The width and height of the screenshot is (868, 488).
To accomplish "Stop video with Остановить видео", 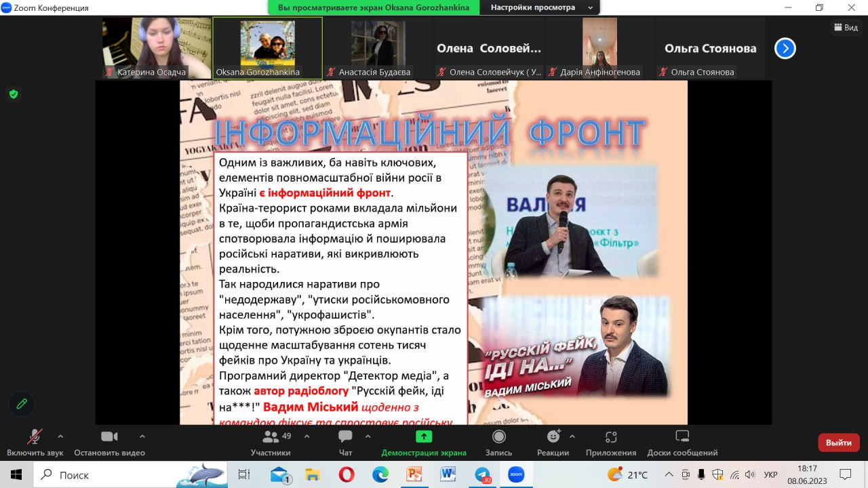I will [x=109, y=443].
